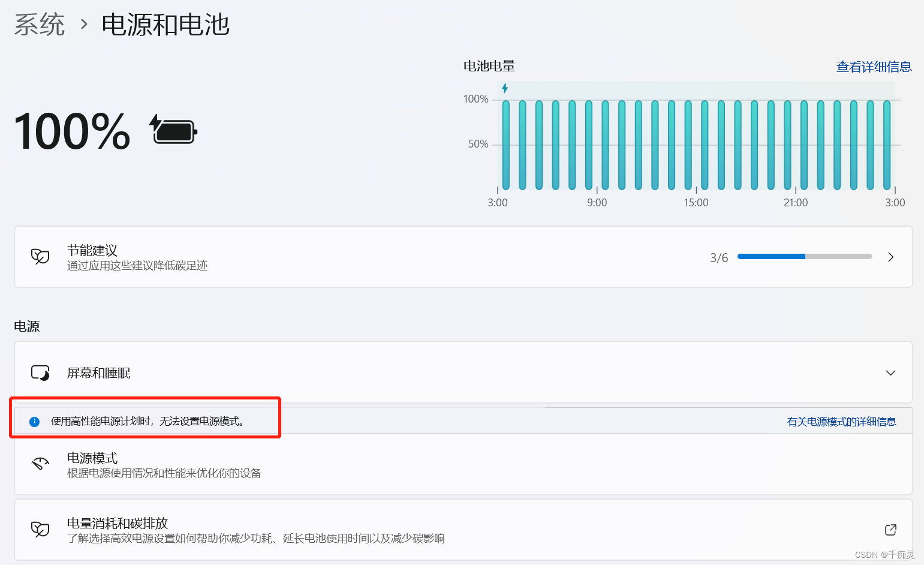Open 有关电源模式的详细信息 link
Image resolution: width=924 pixels, height=565 pixels.
point(841,422)
